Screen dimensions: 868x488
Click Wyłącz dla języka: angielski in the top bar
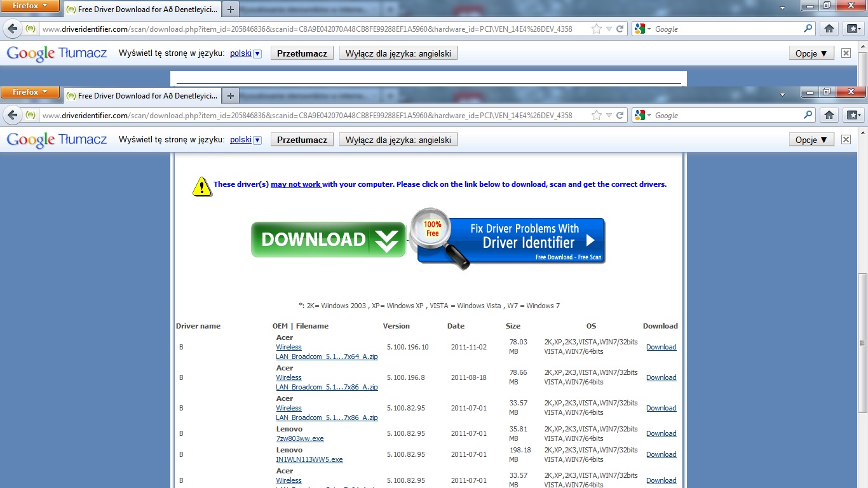[x=398, y=53]
